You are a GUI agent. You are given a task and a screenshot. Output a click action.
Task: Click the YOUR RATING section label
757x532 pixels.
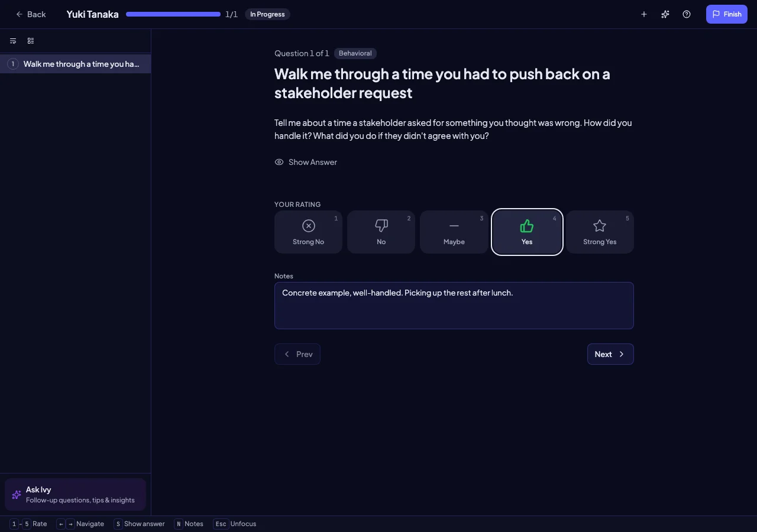pos(297,205)
